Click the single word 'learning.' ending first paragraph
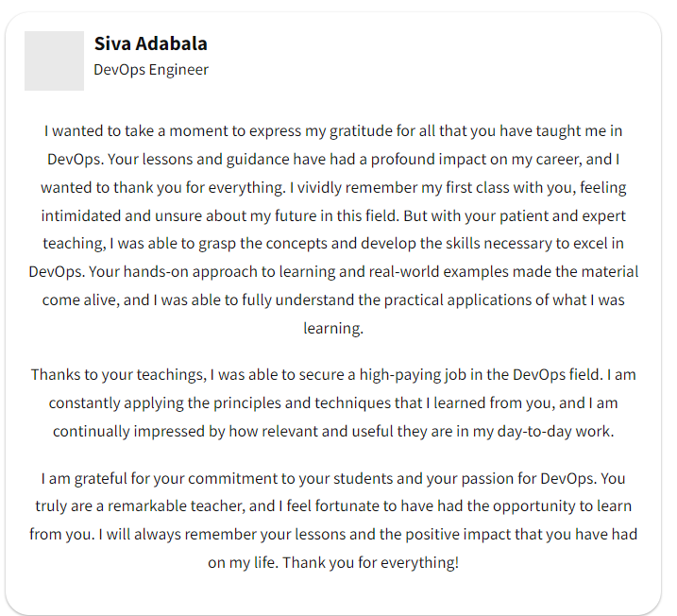 (333, 328)
